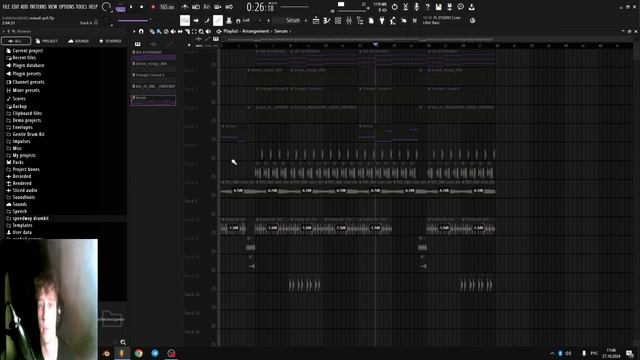The width and height of the screenshot is (640, 360).
Task: Toggle the playlist magnet snap icon
Action: pos(141,31)
